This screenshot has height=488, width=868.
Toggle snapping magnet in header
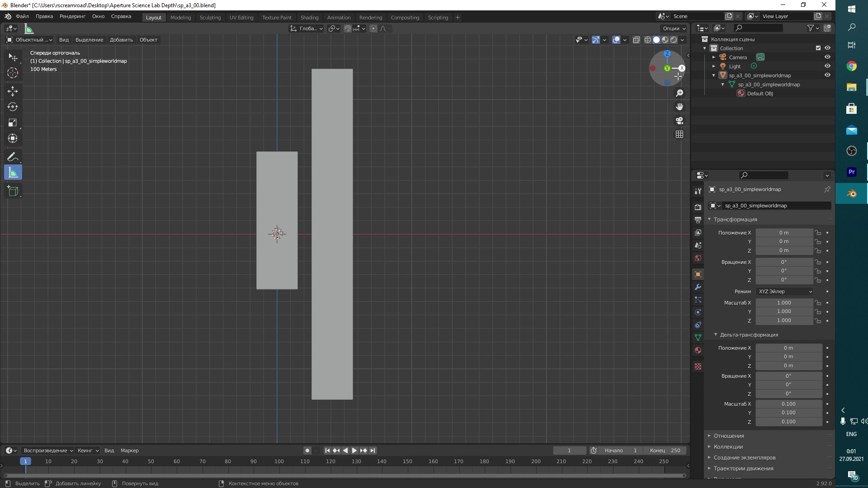348,28
